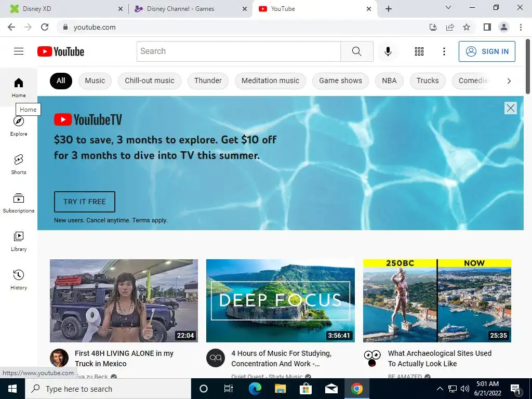Go back with browser back arrow
Screen dimensions: 532x399
coord(11,27)
